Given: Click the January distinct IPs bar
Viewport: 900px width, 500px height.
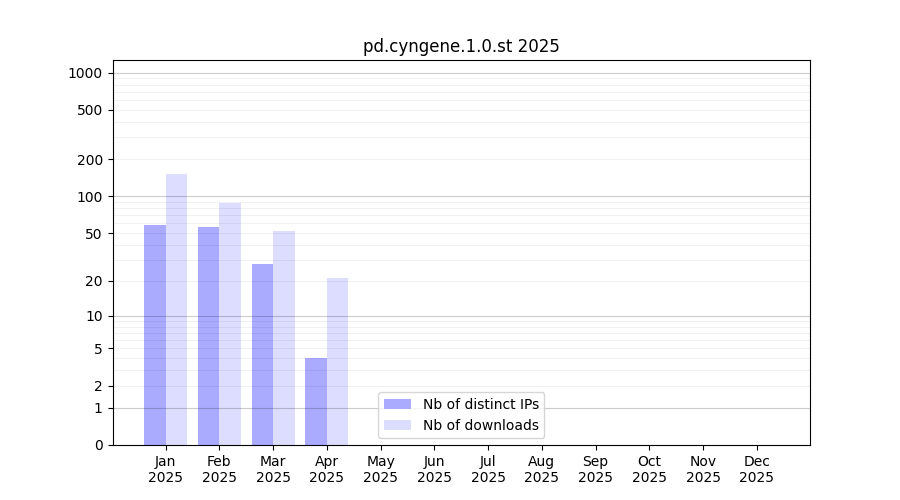Looking at the screenshot, I should click(x=155, y=335).
